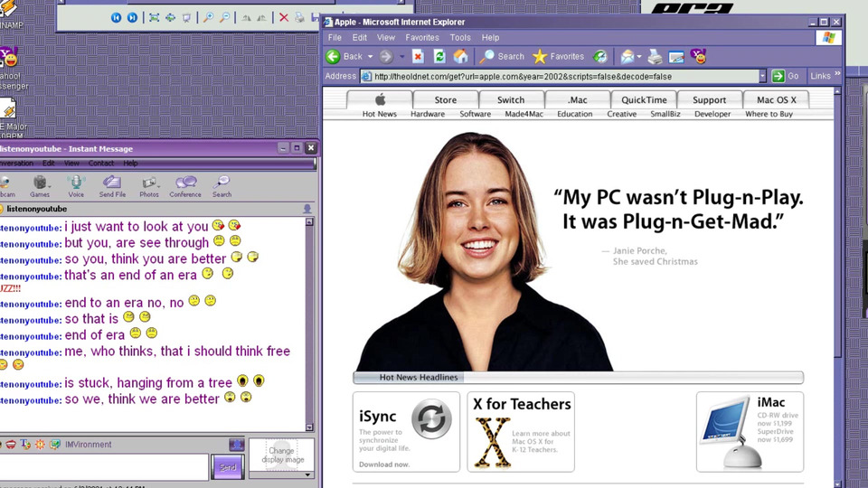Zoom out with picture viewer magnifier minus
Viewport: 868px width, 488px height.
point(224,18)
